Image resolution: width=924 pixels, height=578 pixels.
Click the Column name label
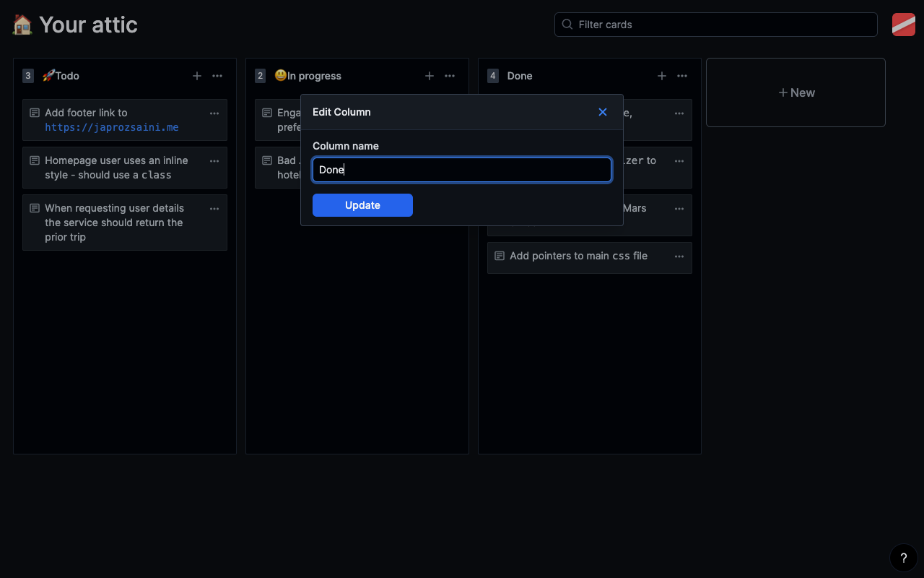click(346, 146)
